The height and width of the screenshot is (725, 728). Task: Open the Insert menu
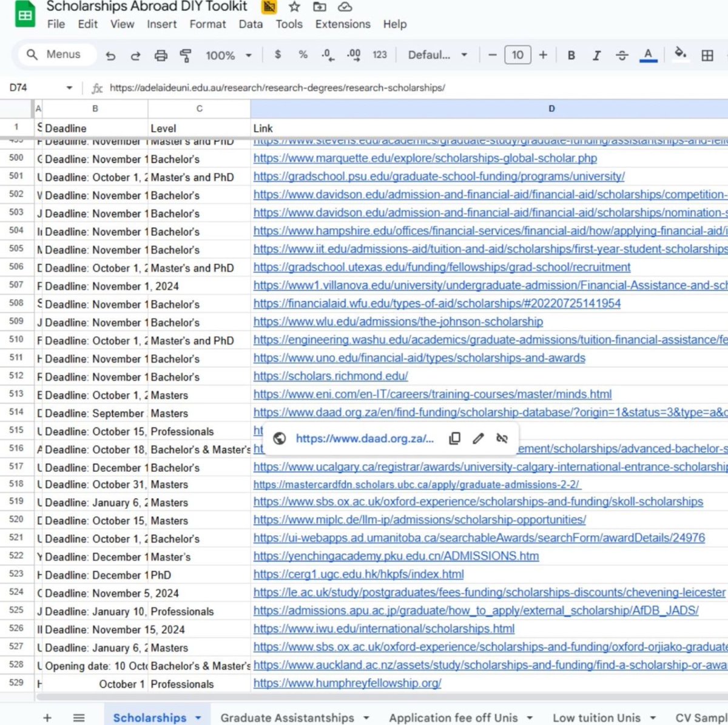click(x=161, y=24)
